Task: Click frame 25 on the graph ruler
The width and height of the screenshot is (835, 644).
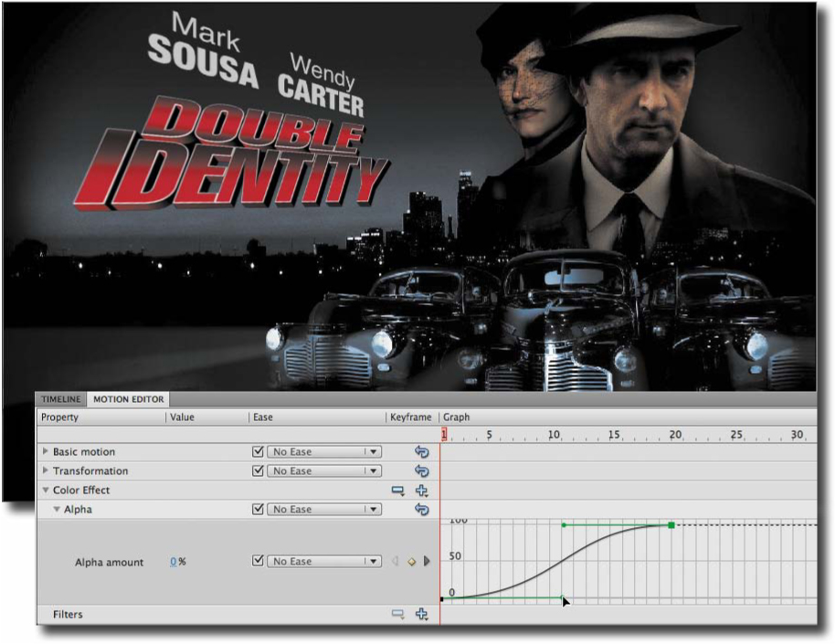Action: (736, 435)
